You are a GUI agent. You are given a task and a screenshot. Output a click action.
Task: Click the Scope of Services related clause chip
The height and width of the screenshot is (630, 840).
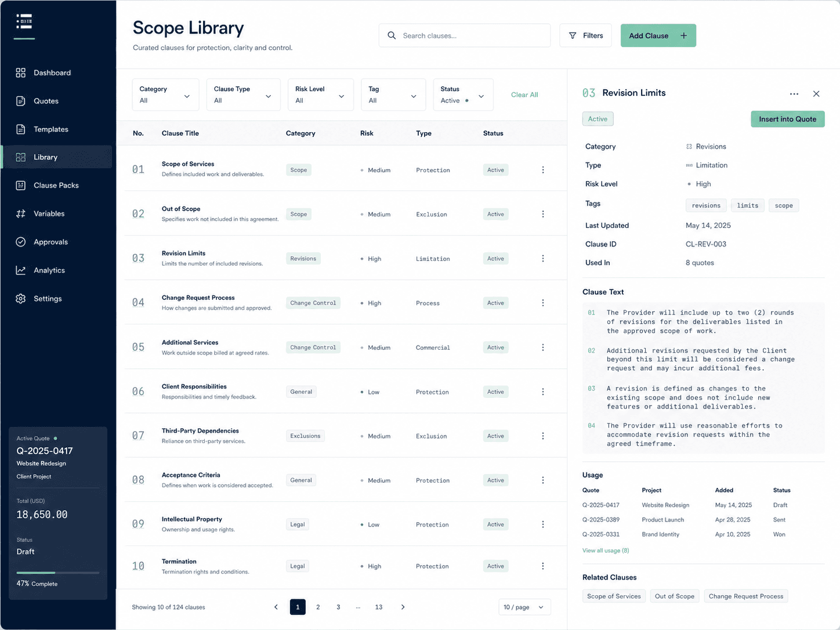(614, 596)
